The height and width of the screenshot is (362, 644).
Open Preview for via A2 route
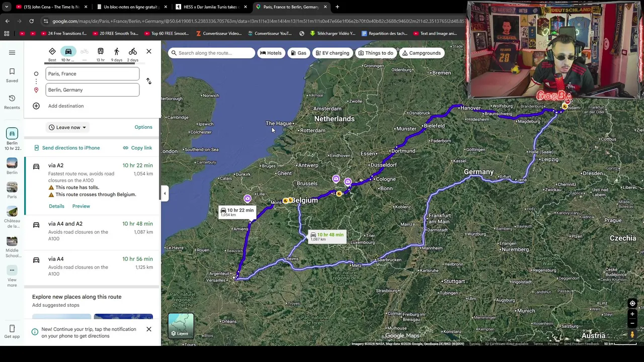81,206
